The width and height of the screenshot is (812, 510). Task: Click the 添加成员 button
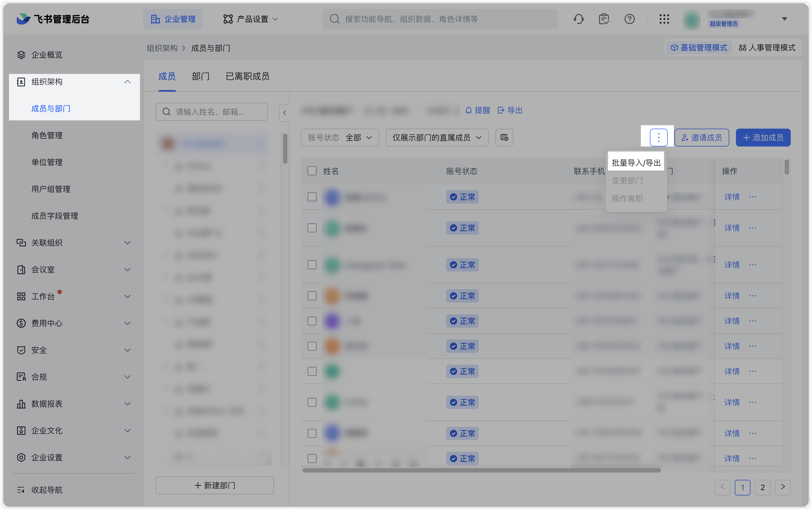tap(763, 138)
